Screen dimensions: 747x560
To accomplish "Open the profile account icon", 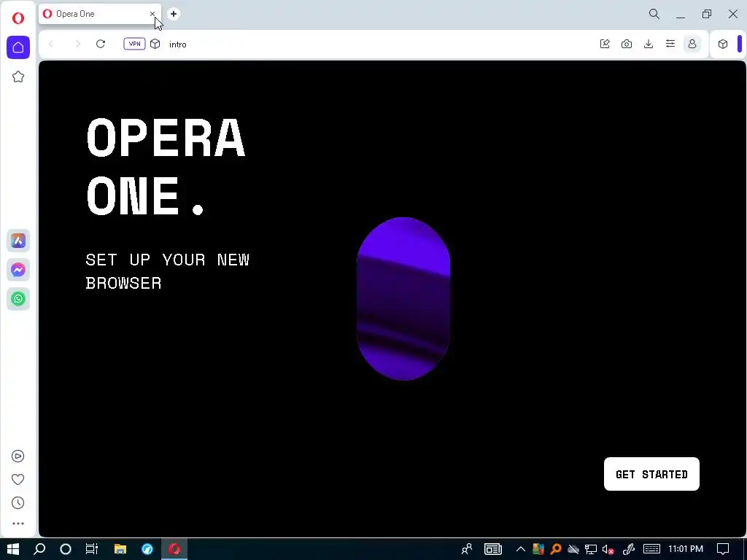I will [x=692, y=44].
